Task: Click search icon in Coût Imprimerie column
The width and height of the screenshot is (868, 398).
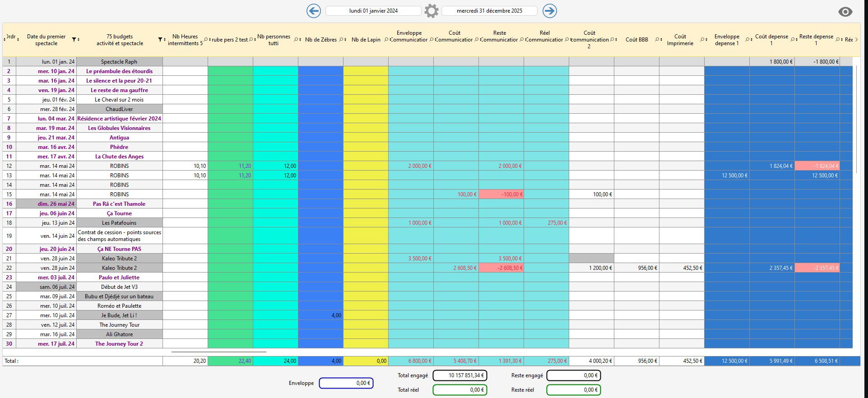Action: [x=702, y=40]
